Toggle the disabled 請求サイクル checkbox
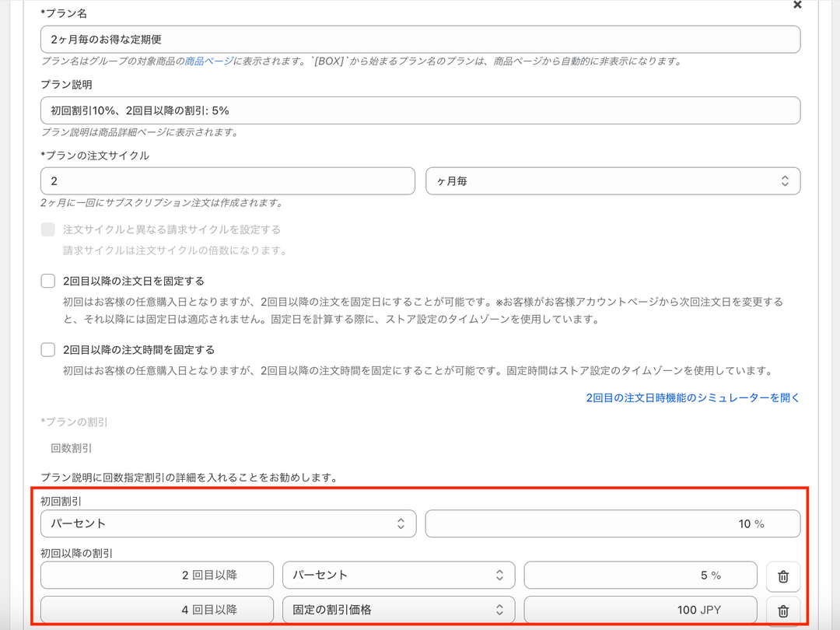Viewport: 840px width, 630px height. pyautogui.click(x=48, y=229)
